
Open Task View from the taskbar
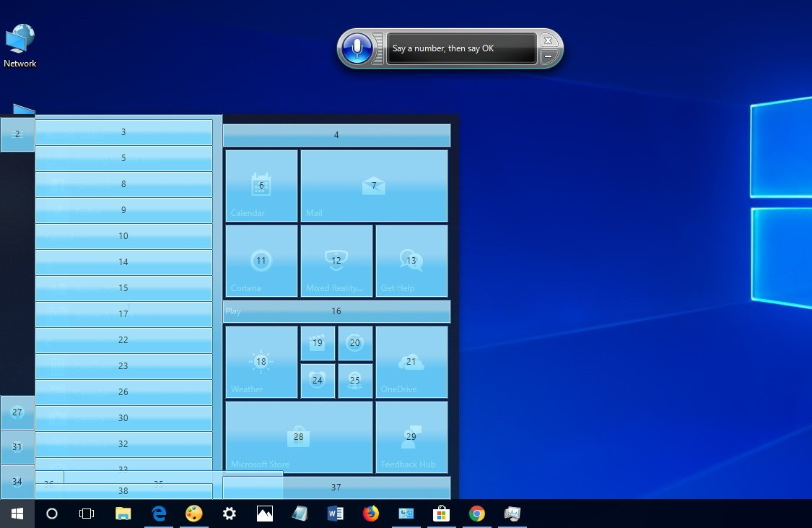[x=87, y=514]
